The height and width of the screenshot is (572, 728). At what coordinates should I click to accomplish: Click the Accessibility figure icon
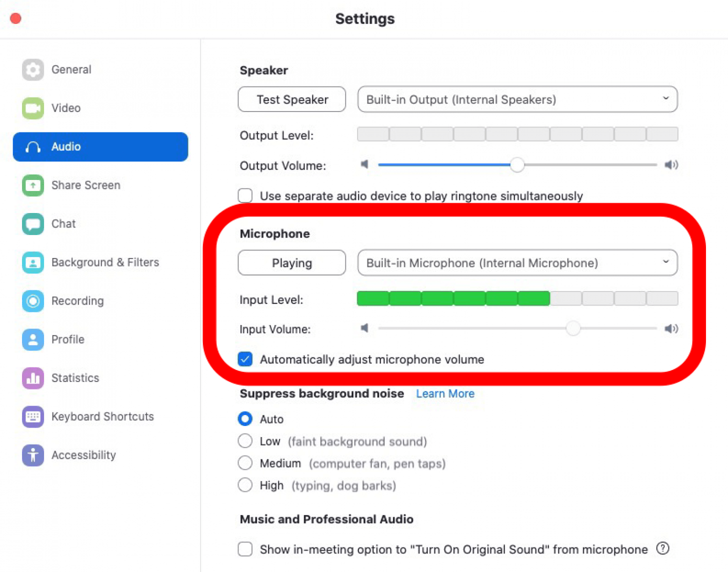[x=33, y=455]
